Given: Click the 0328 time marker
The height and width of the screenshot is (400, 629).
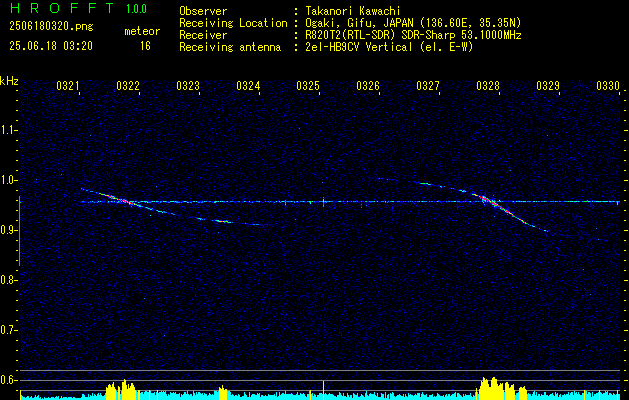Looking at the screenshot, I should coord(488,86).
